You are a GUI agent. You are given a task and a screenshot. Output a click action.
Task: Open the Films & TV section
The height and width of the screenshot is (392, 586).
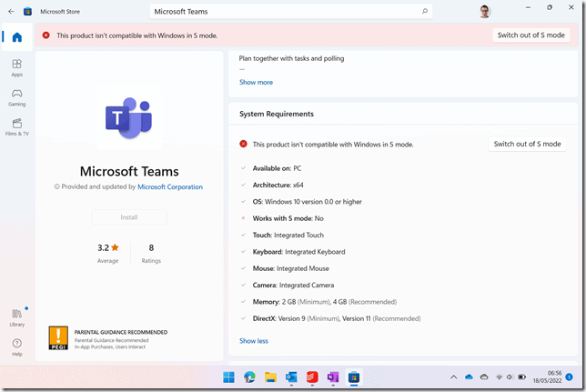point(16,127)
